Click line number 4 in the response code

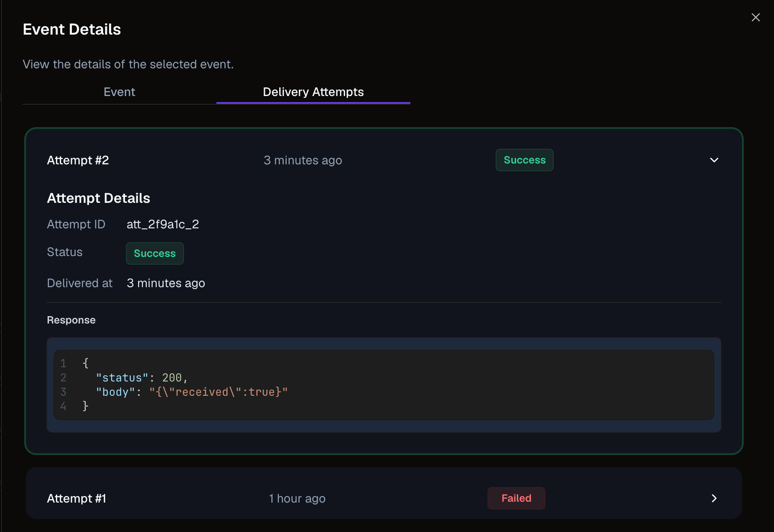click(x=64, y=406)
